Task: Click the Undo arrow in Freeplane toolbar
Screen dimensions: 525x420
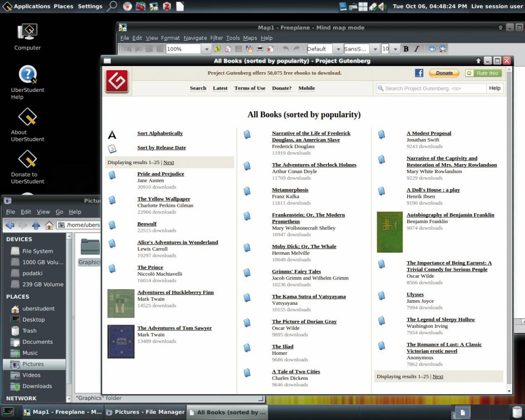Action: point(286,49)
